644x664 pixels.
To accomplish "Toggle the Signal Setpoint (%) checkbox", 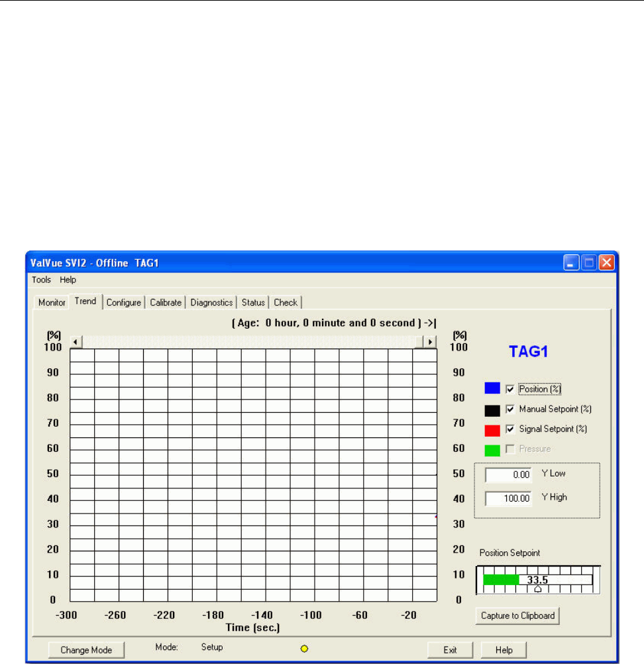I will pyautogui.click(x=510, y=429).
